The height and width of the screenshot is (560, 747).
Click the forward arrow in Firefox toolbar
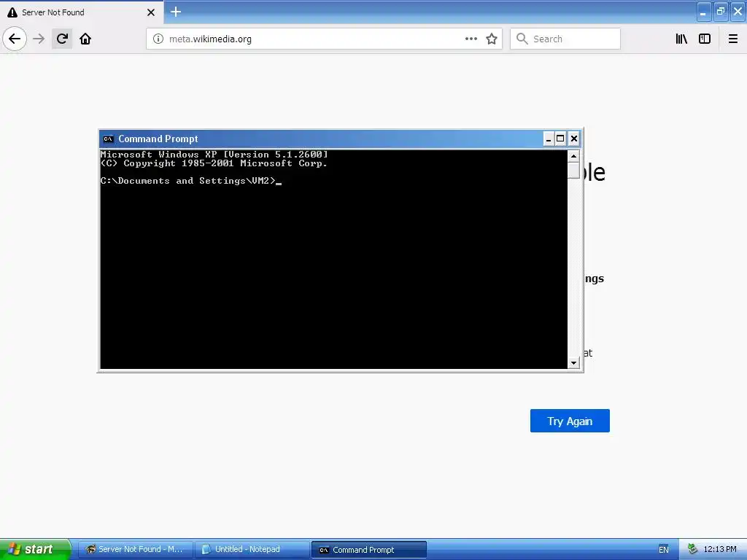click(39, 39)
